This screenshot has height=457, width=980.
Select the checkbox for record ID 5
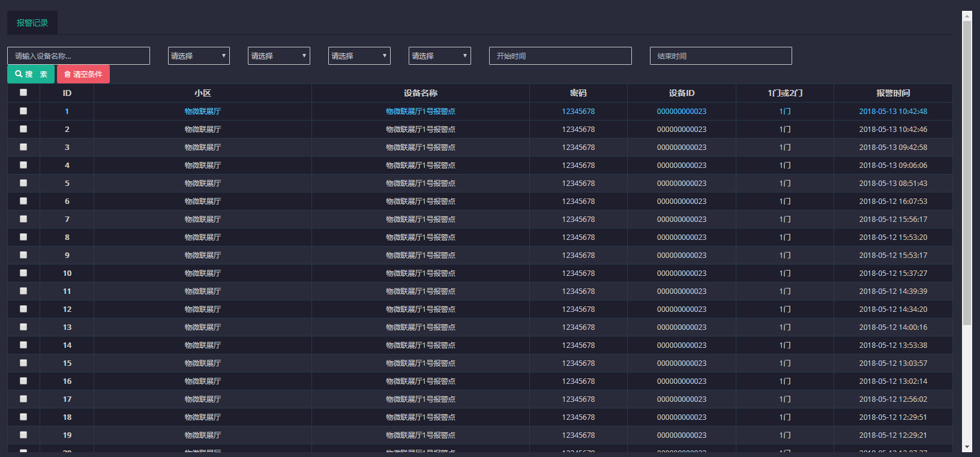tap(23, 183)
